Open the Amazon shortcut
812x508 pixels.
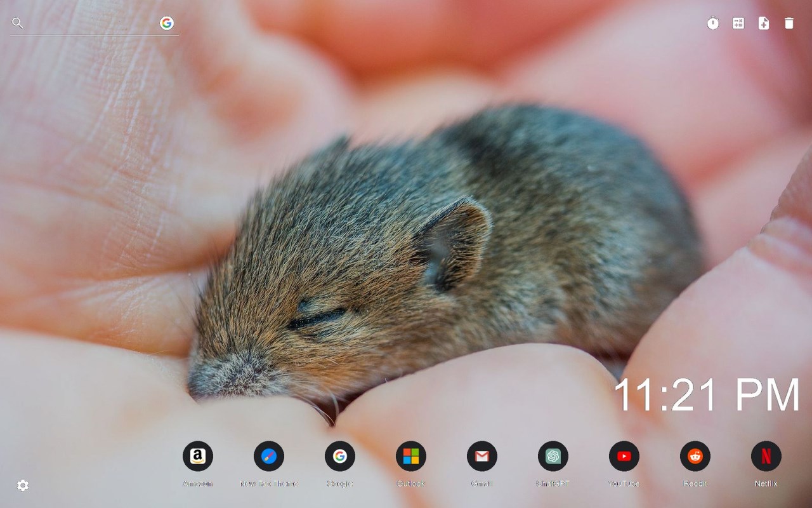[198, 456]
